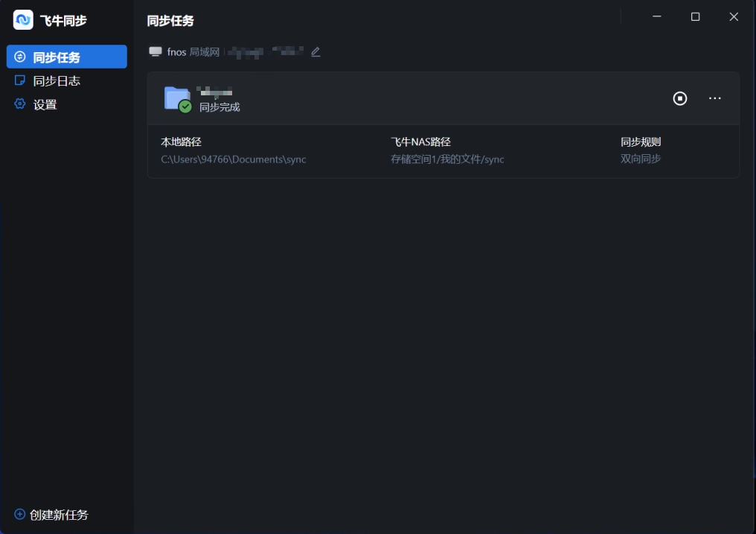Maximize the 飞牛同步 window
This screenshot has height=534, width=756.
(x=695, y=16)
